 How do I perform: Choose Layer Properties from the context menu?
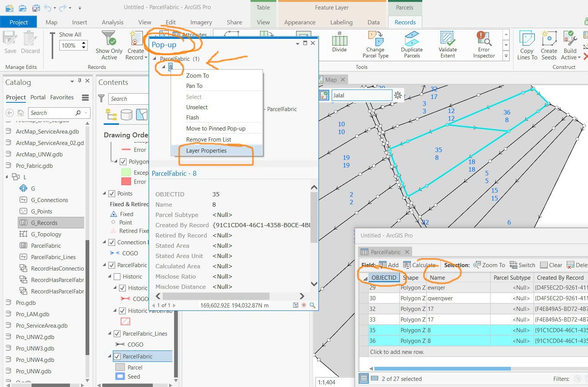(217, 151)
